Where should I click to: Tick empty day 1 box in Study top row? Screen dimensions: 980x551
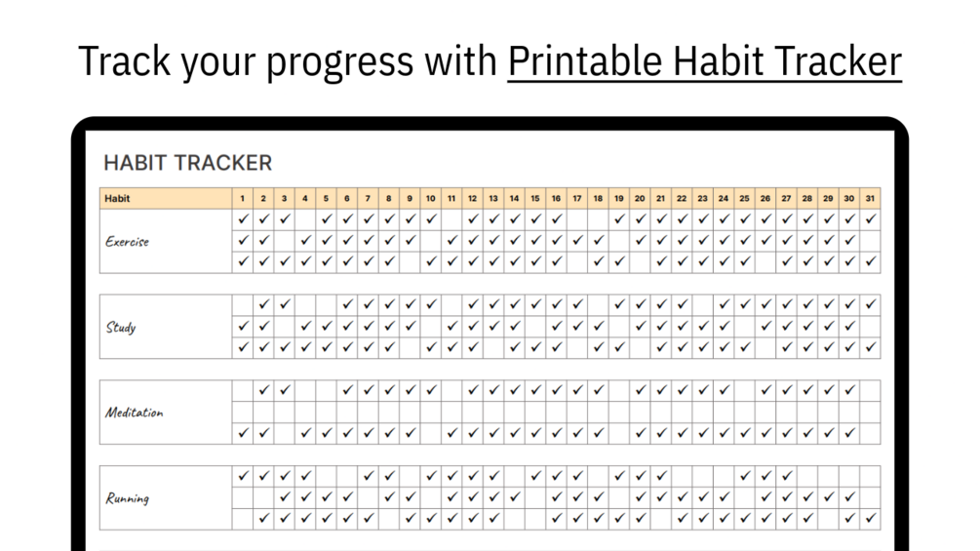(x=243, y=304)
